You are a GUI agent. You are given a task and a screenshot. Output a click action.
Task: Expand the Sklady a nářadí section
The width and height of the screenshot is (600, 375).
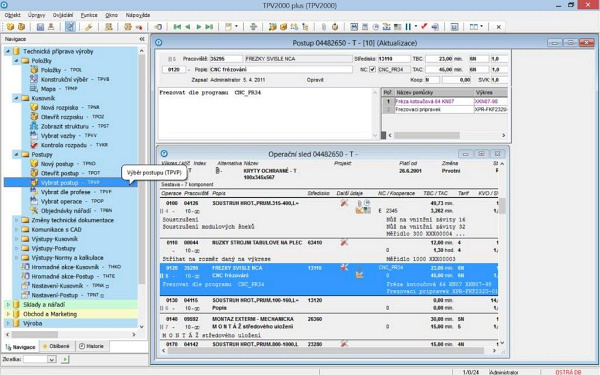[x=8, y=305]
